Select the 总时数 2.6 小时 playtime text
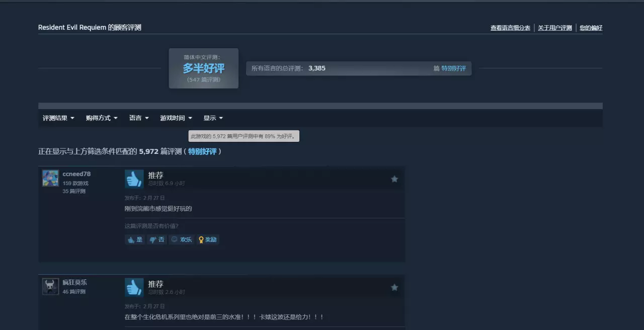This screenshot has height=330, width=644. tap(167, 292)
